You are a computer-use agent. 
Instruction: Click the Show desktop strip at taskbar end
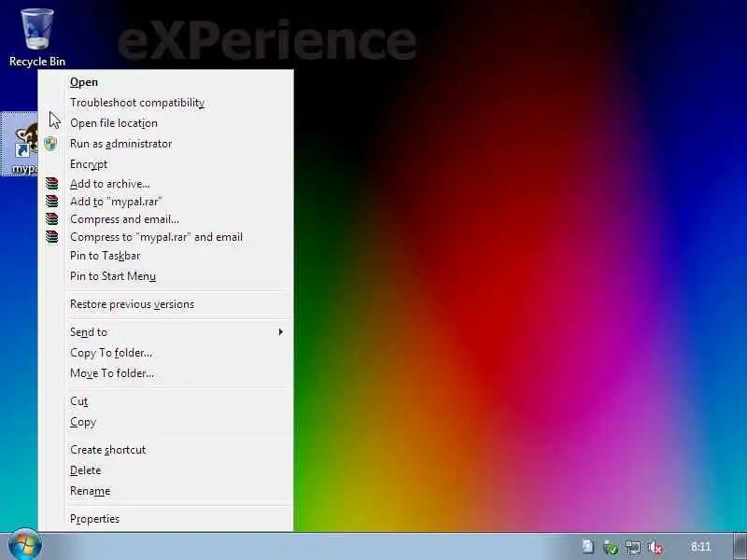pyautogui.click(x=740, y=546)
